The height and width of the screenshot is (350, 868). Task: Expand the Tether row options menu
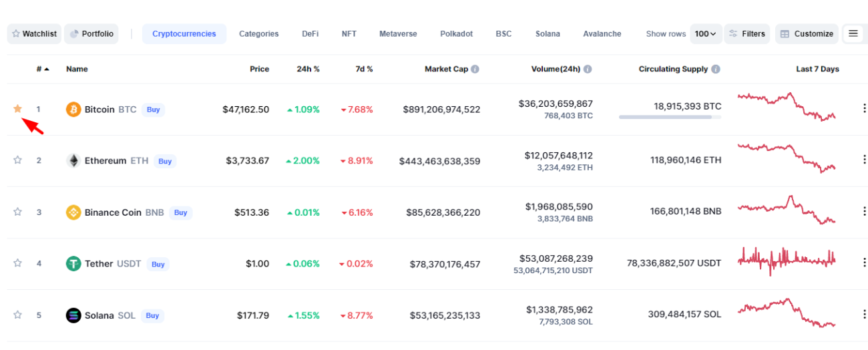coord(864,262)
